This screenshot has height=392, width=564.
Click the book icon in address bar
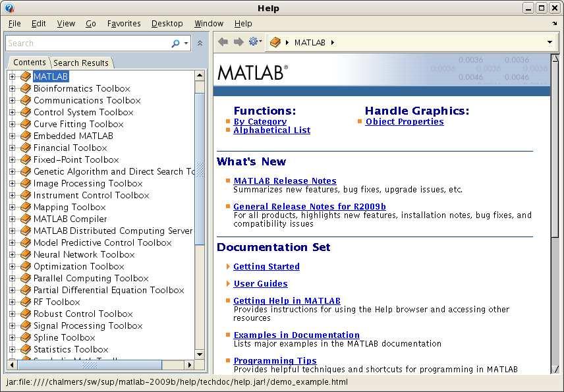pos(275,42)
